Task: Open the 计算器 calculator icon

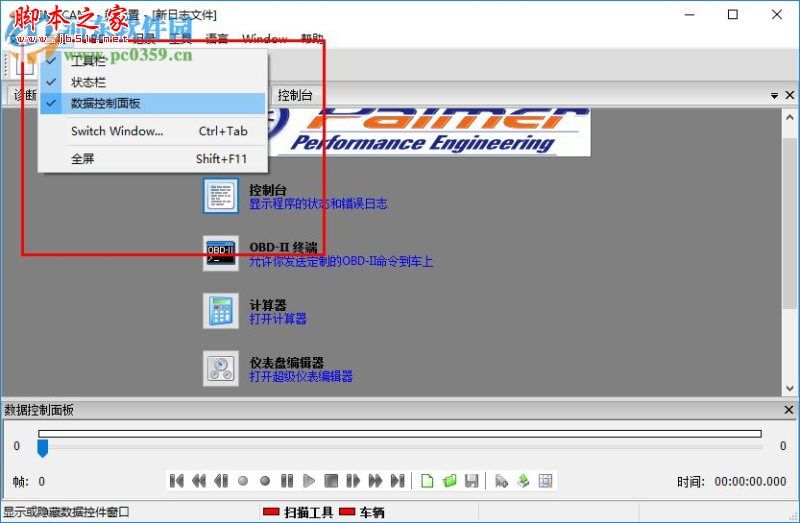Action: click(220, 311)
